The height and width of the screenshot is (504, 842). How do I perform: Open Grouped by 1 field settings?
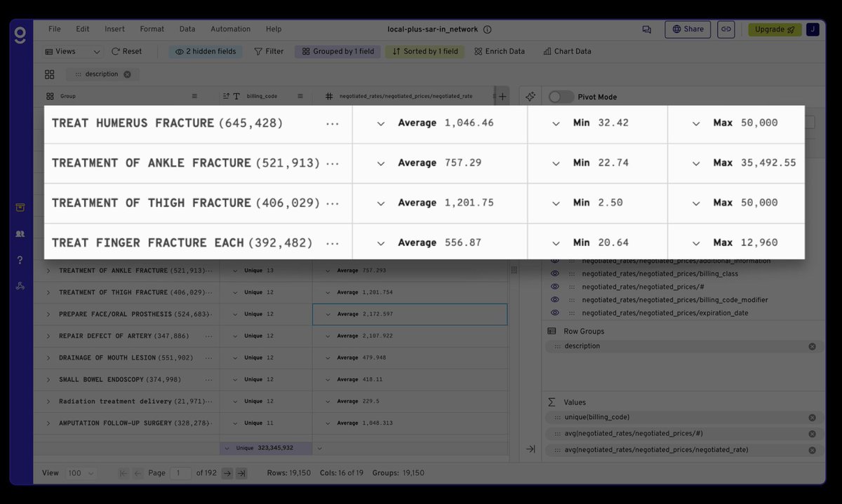(338, 51)
